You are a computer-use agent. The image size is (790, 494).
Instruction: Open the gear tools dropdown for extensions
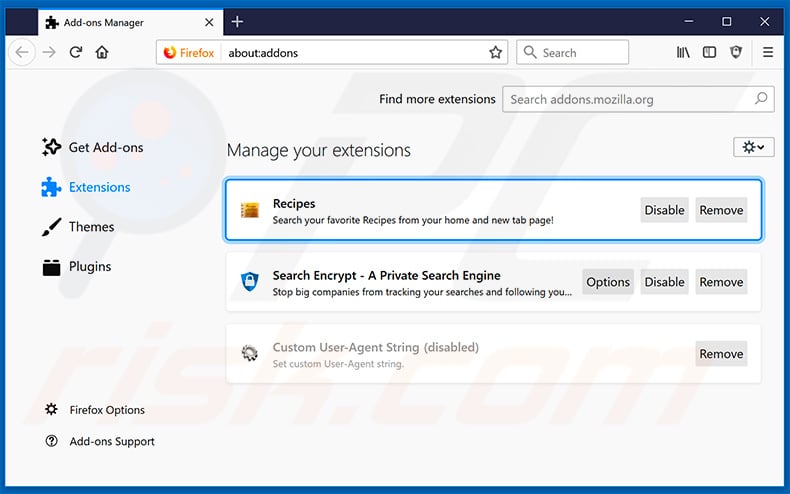pos(753,147)
